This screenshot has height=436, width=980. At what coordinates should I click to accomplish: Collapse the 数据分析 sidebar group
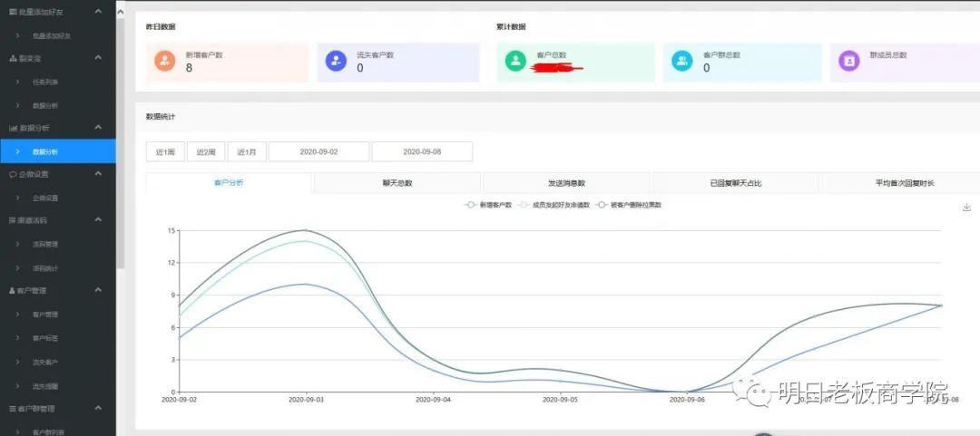pos(98,128)
